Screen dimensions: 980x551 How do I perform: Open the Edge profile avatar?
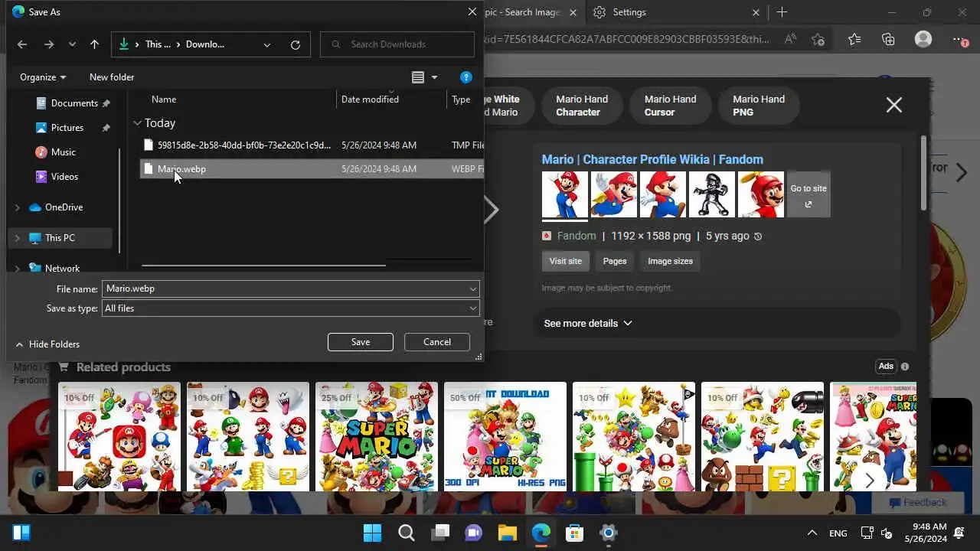(923, 40)
